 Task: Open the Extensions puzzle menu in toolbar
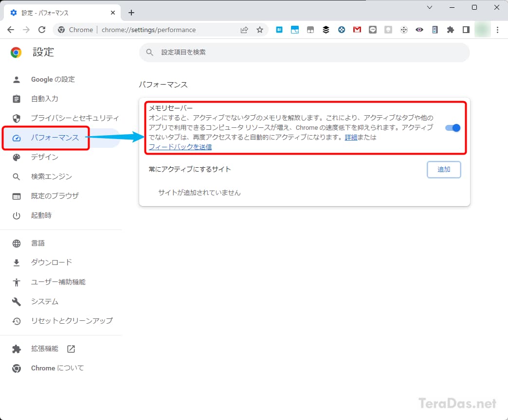(x=450, y=30)
